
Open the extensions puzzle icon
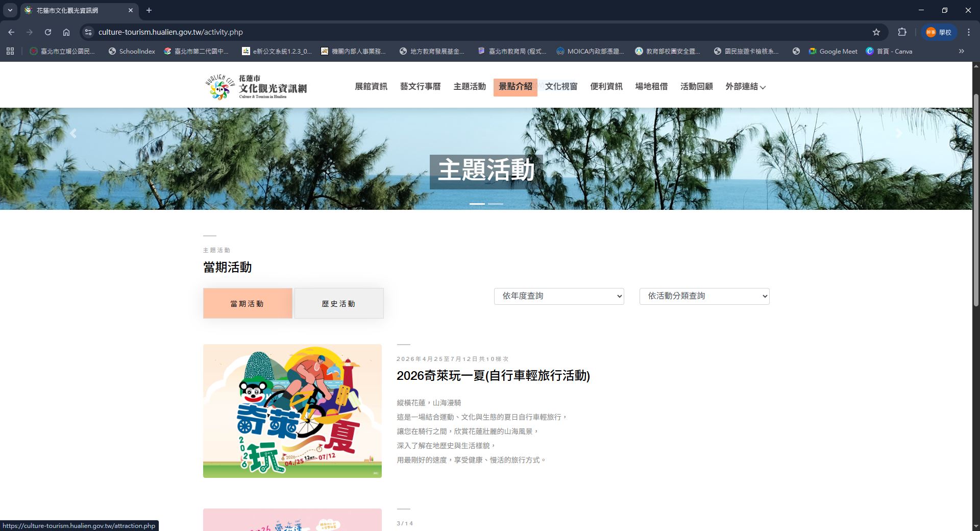[x=902, y=32]
